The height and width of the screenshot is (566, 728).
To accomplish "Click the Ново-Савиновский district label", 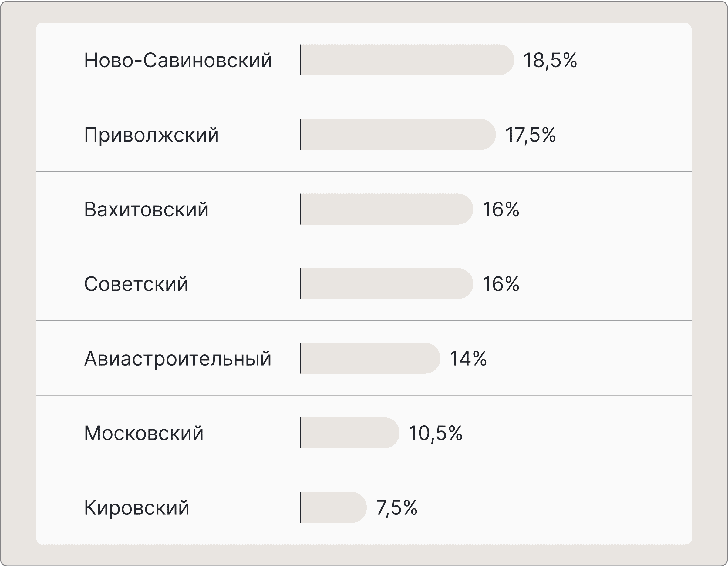I will tap(178, 60).
